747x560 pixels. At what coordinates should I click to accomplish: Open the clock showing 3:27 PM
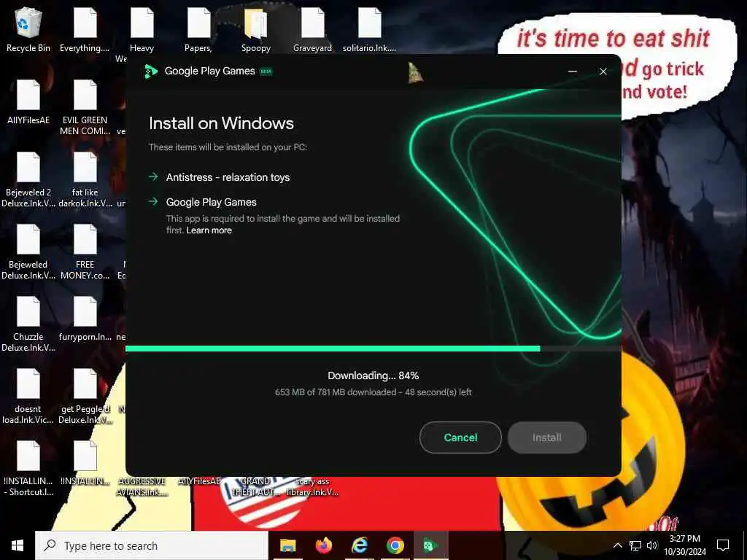(x=685, y=545)
